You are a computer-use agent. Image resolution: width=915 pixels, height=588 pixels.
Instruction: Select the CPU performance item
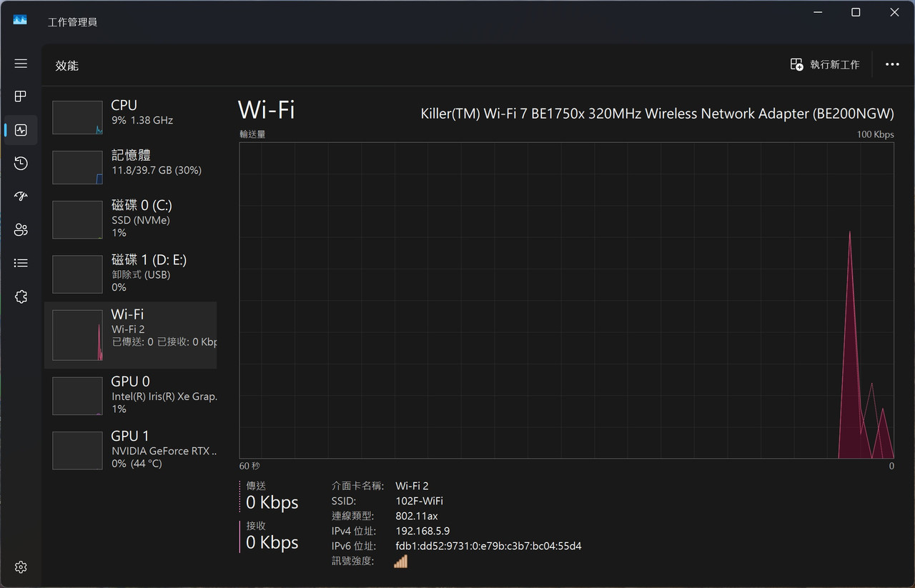pyautogui.click(x=131, y=117)
